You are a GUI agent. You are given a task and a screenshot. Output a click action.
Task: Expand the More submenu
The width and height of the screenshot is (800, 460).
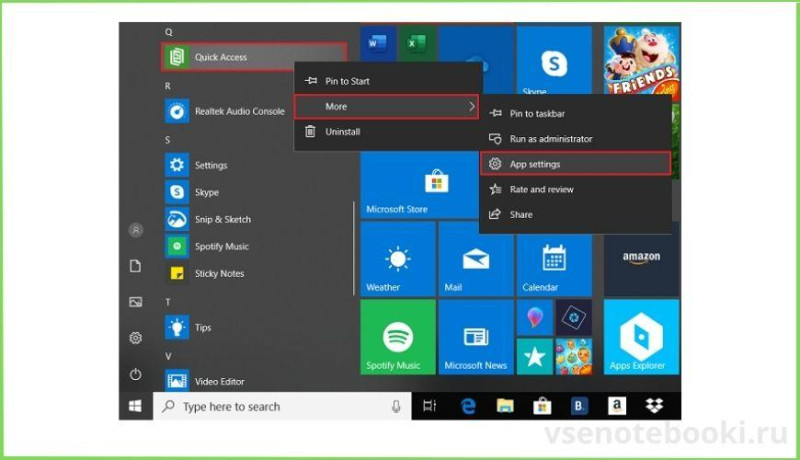click(x=386, y=107)
